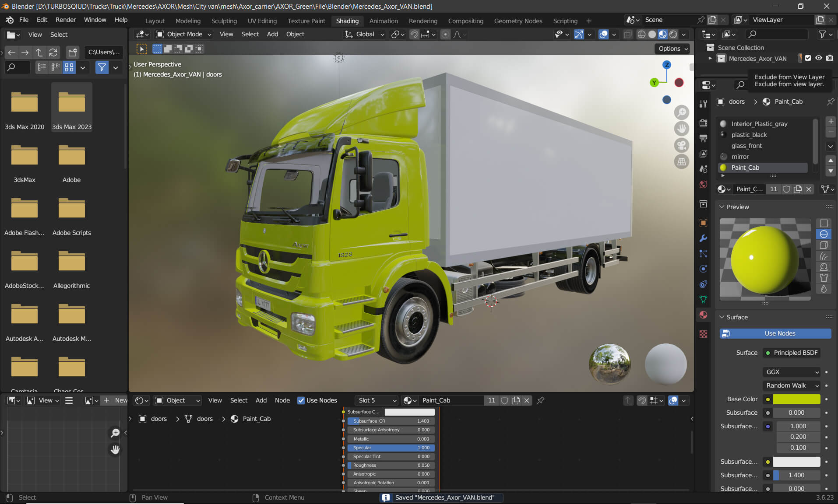Image resolution: width=838 pixels, height=504 pixels.
Task: Toggle Mercedes_Axor_VAN exclude checkbox
Action: click(x=808, y=58)
